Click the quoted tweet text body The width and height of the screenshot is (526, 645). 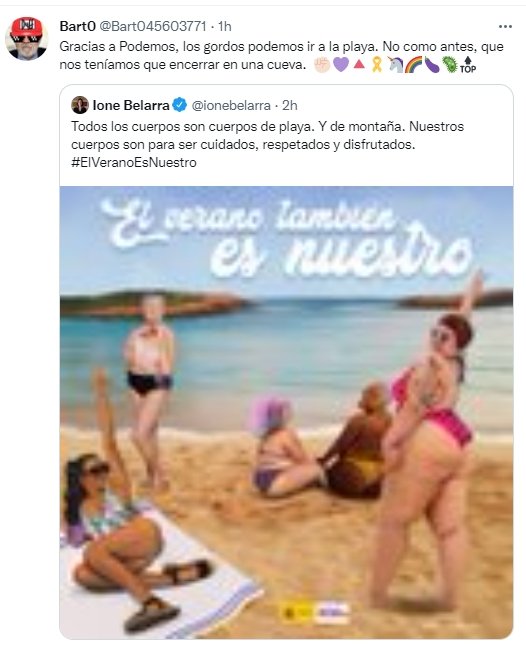(x=267, y=144)
